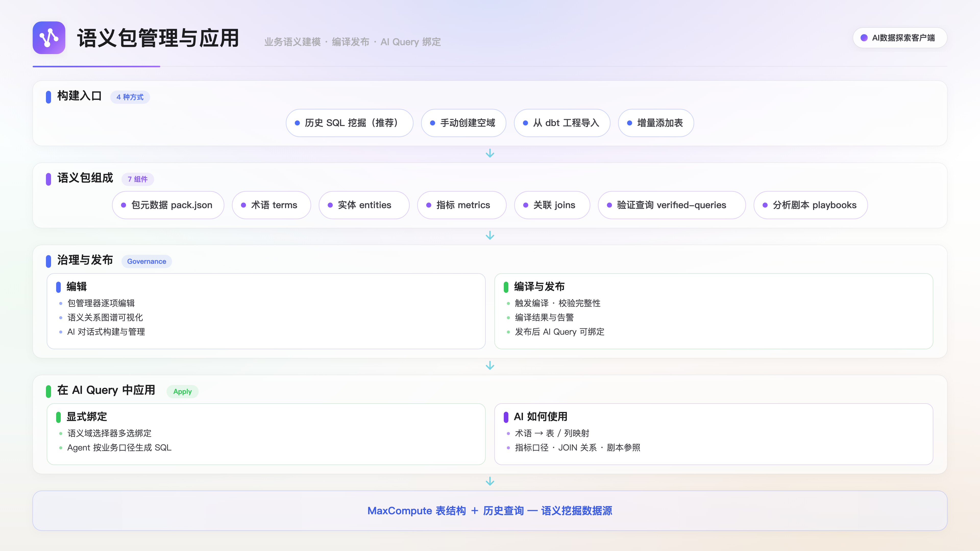Open the 指标 metrics component
980x551 pixels.
click(x=462, y=205)
